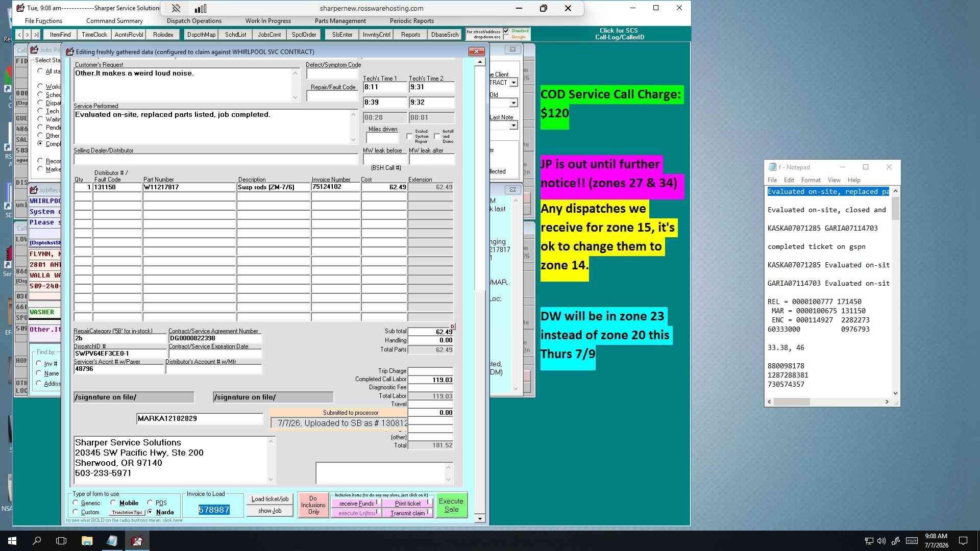Click the volume icon in system tray
The image size is (980, 551).
pos(881,541)
